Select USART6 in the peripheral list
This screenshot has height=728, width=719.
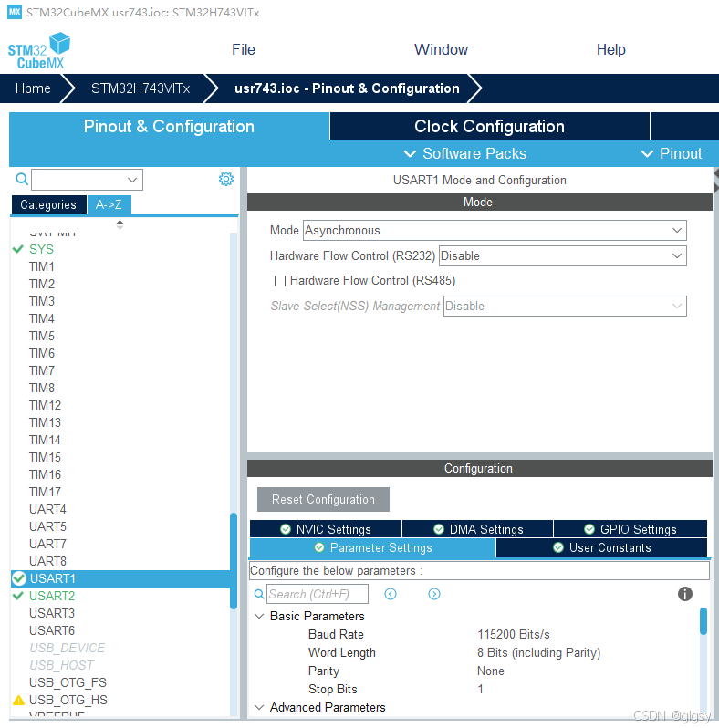pyautogui.click(x=52, y=630)
